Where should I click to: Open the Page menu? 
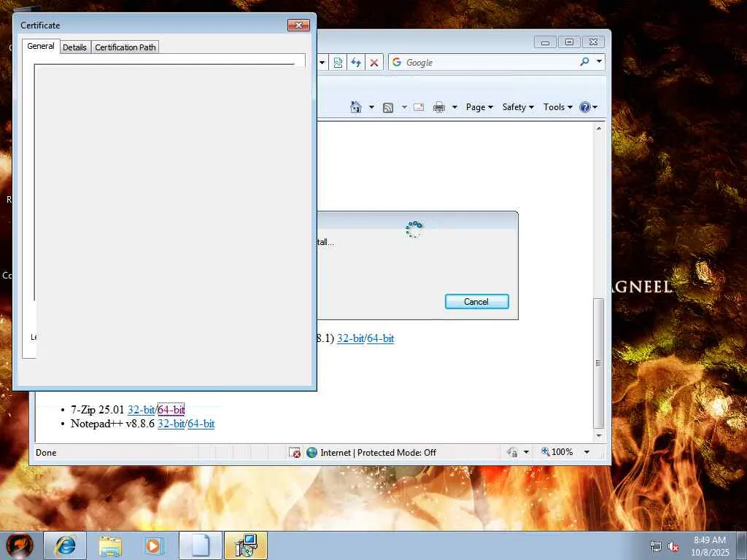tap(479, 107)
